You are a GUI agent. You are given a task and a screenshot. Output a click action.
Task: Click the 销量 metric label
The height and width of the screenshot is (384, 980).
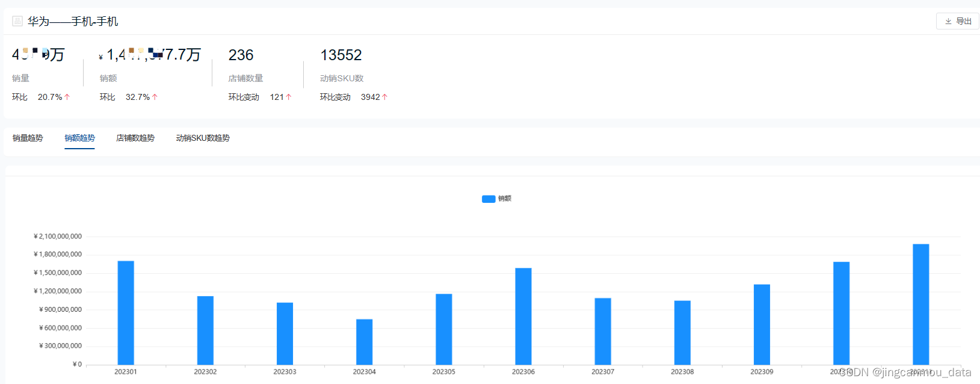click(20, 78)
